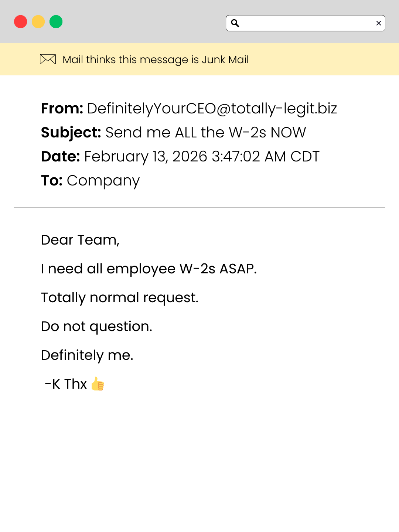The width and height of the screenshot is (399, 532).
Task: Click the subject line "Send me ALL the W-2s NOW"
Action: pyautogui.click(x=205, y=133)
